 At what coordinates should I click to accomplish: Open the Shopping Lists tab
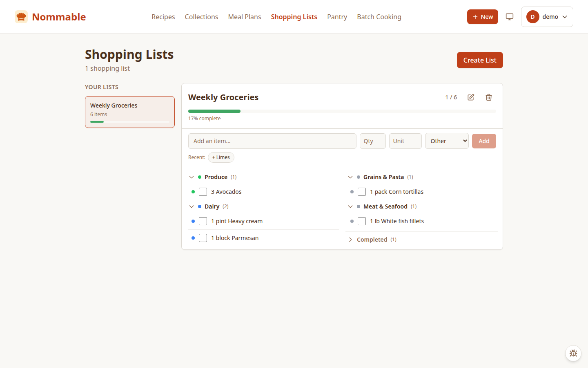coord(294,17)
